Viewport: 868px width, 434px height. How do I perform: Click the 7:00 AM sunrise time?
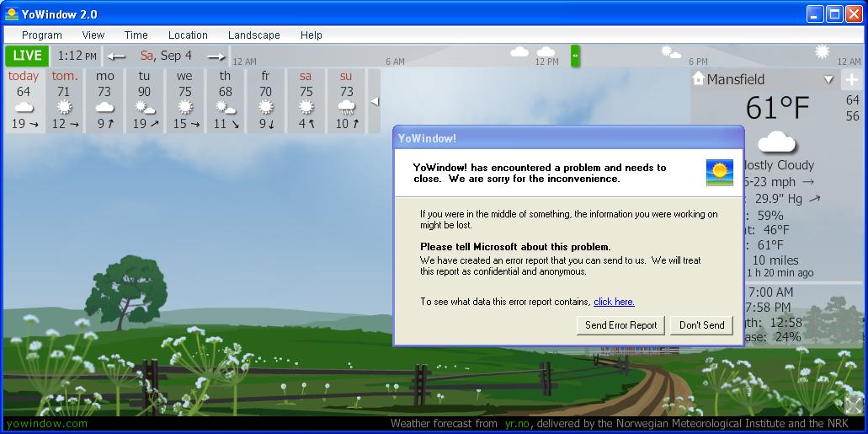[770, 292]
